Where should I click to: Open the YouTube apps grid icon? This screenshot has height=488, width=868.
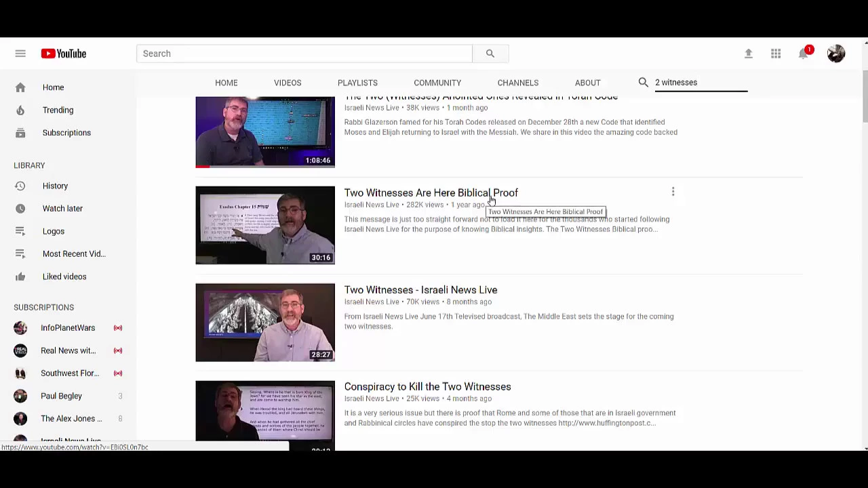[776, 54]
